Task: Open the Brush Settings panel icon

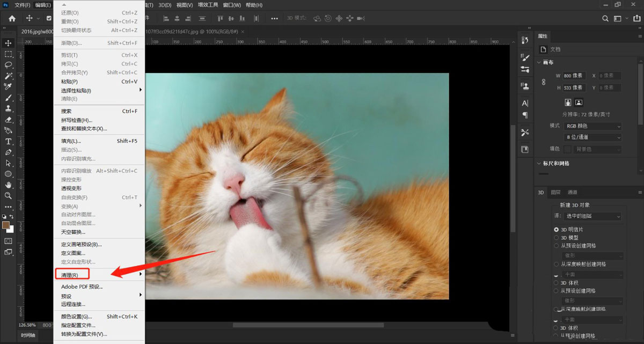Action: [x=524, y=57]
